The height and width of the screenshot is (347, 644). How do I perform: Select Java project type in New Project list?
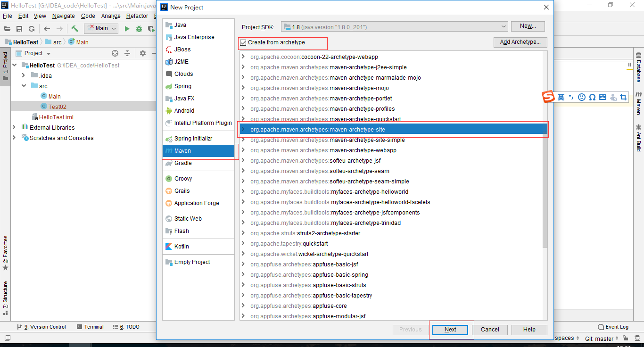[x=198, y=25]
